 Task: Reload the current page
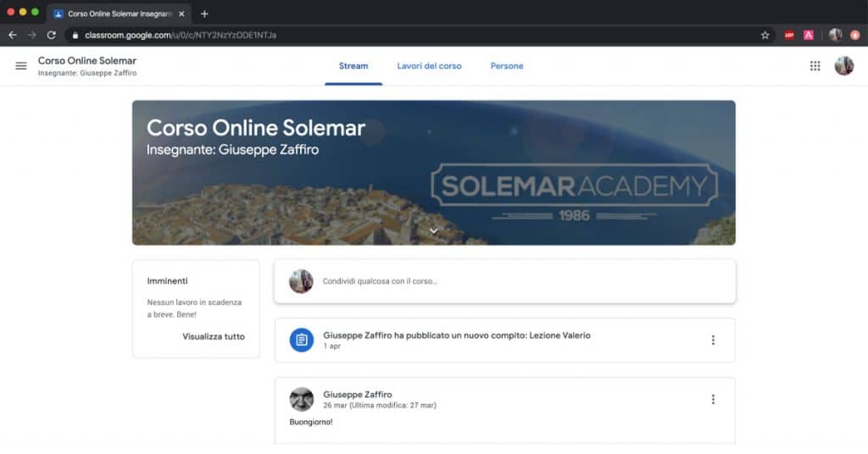[52, 35]
